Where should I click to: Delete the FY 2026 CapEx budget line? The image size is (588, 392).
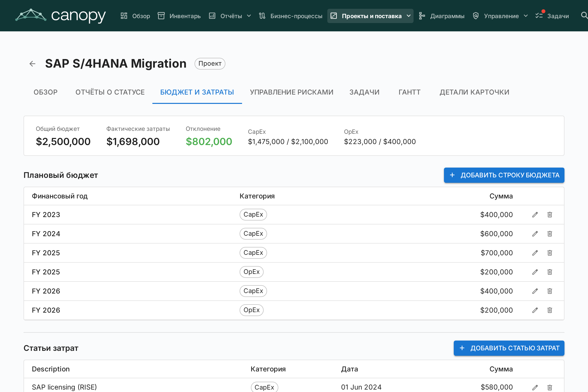550,291
